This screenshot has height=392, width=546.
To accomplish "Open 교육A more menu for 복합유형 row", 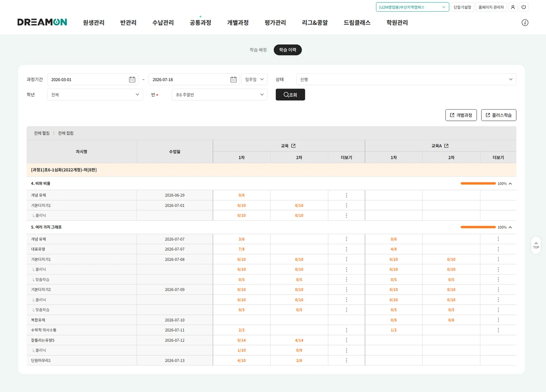I will click(x=498, y=320).
